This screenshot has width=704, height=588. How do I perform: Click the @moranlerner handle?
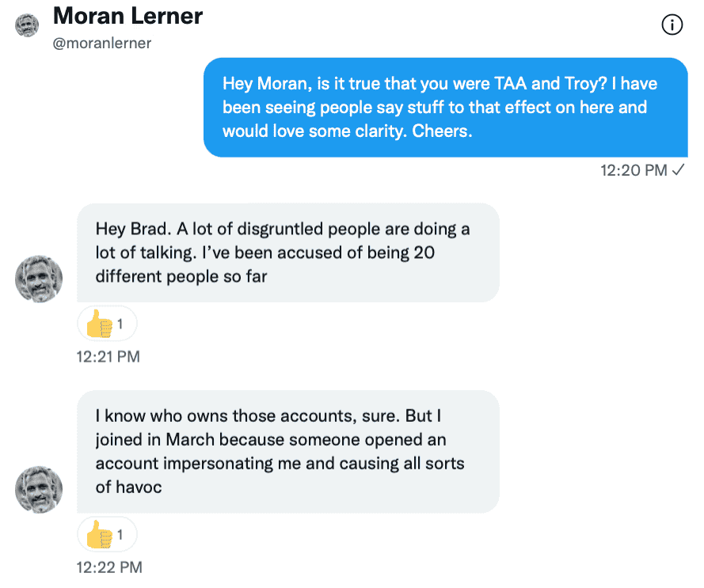(x=102, y=43)
